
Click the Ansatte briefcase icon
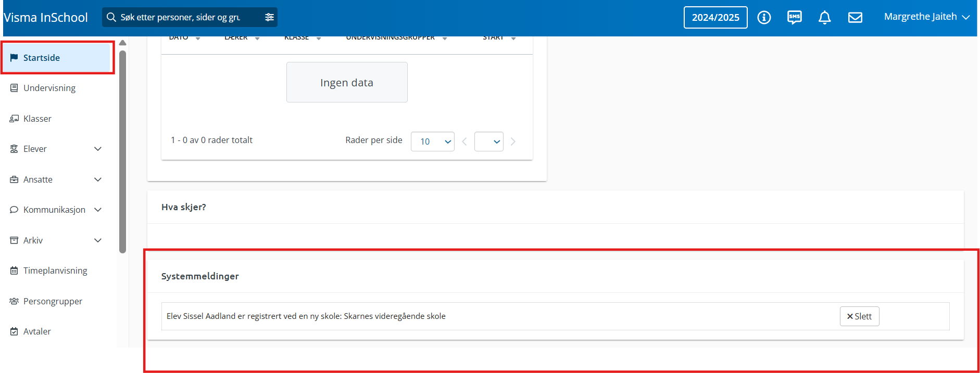click(14, 179)
